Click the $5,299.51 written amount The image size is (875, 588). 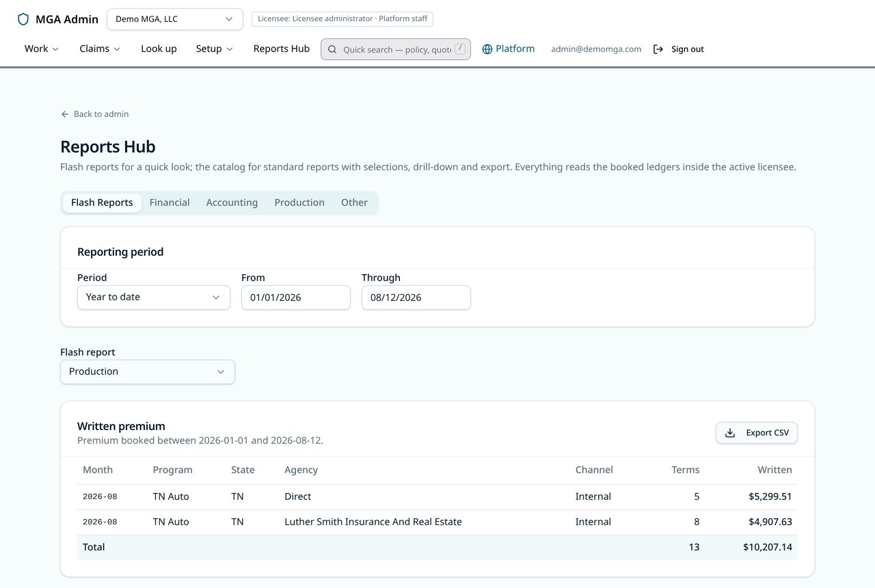tap(770, 497)
